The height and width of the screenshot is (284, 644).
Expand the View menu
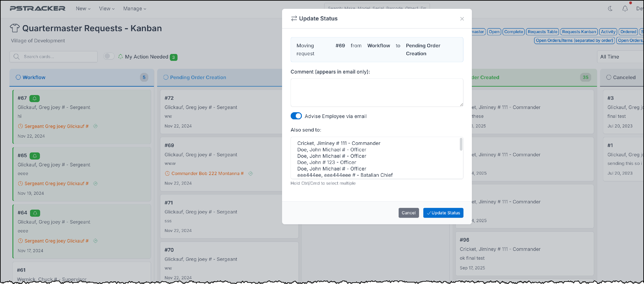pyautogui.click(x=107, y=9)
